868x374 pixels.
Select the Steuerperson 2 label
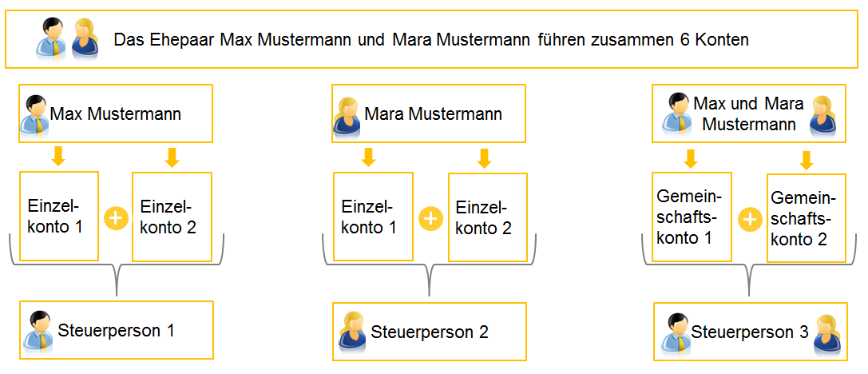(x=430, y=332)
